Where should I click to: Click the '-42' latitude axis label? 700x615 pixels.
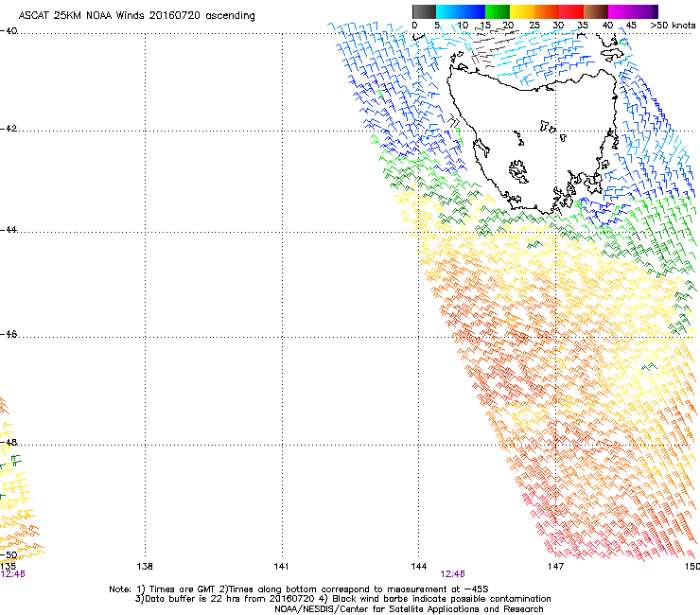pyautogui.click(x=9, y=129)
